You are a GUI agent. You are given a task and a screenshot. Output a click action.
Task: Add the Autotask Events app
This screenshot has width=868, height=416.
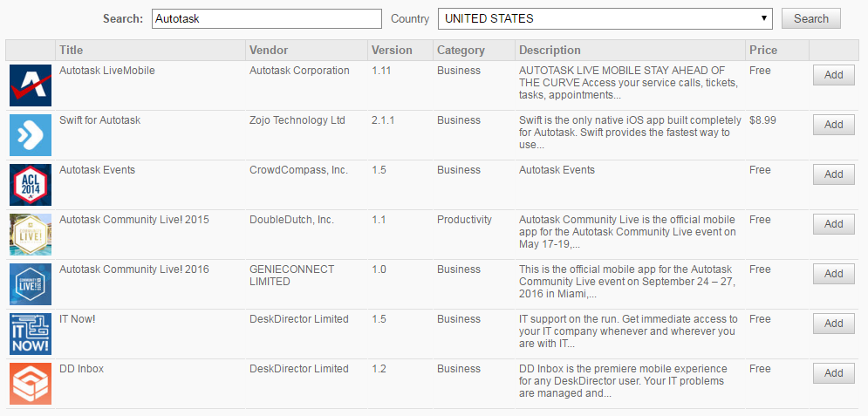point(833,174)
